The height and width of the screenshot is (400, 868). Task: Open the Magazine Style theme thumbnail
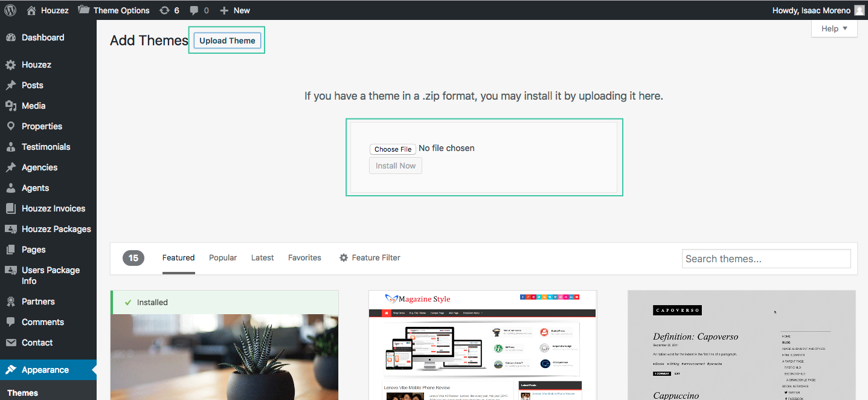click(483, 345)
